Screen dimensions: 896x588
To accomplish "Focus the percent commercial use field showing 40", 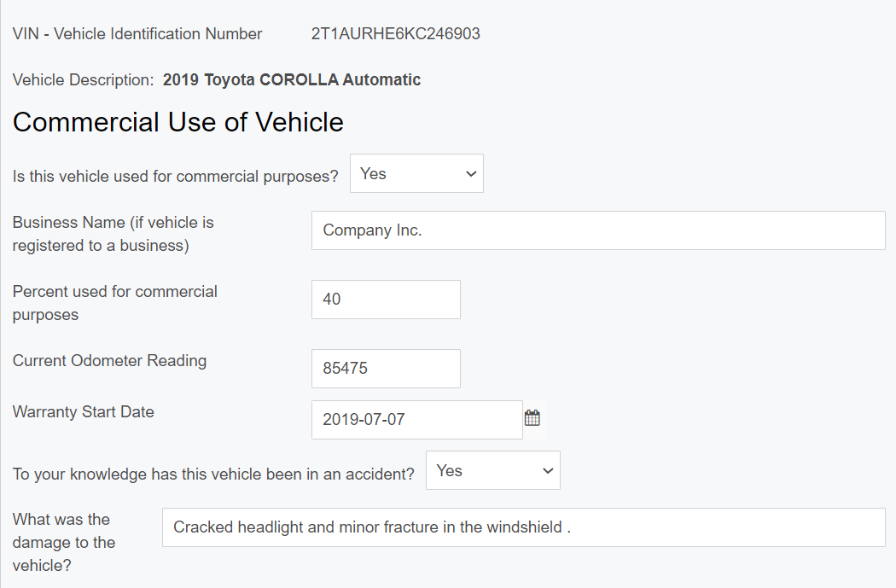I will coord(386,300).
